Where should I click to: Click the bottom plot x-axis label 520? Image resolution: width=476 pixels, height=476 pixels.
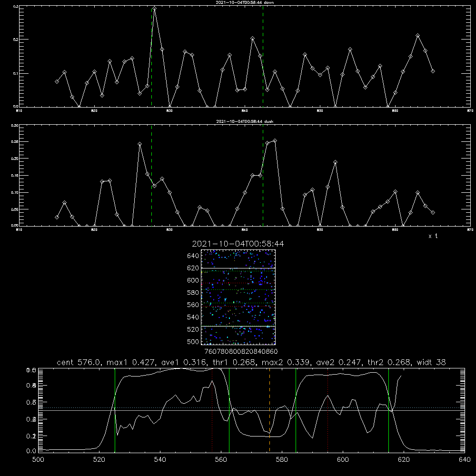click(x=99, y=460)
